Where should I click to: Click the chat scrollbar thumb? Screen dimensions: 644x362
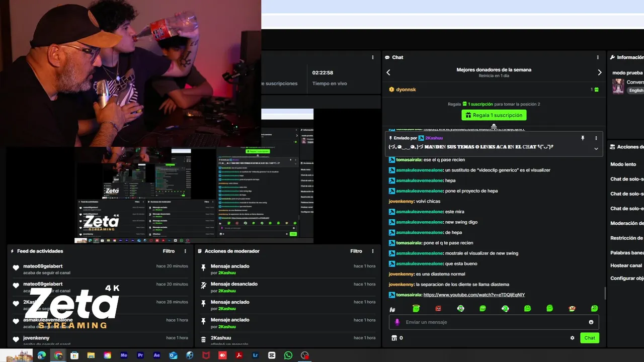[605, 293]
